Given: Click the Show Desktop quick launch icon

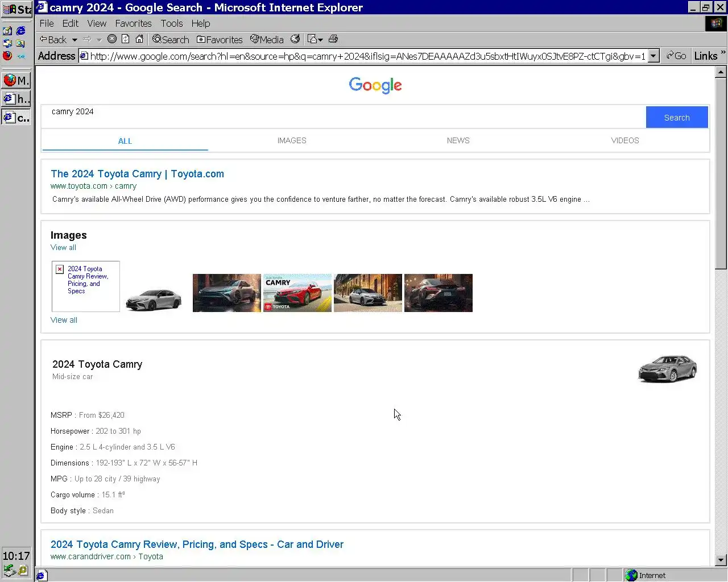Looking at the screenshot, I should tap(7, 31).
